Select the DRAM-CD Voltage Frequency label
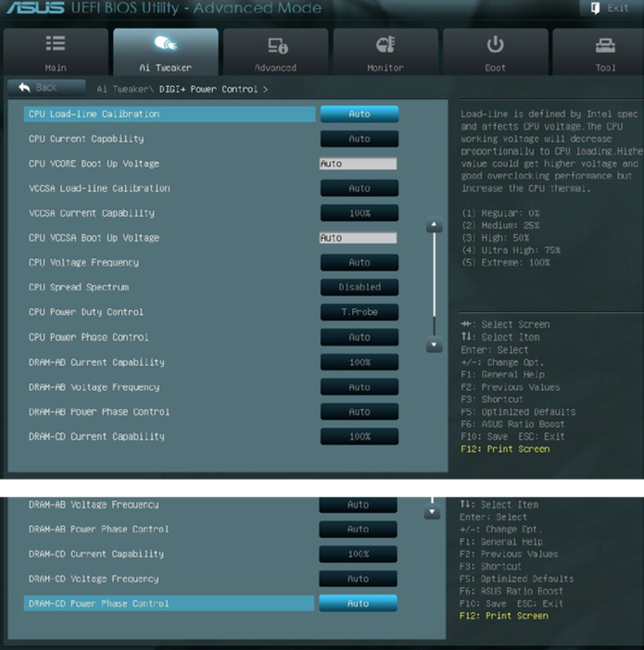This screenshot has height=650, width=644. coord(93,578)
